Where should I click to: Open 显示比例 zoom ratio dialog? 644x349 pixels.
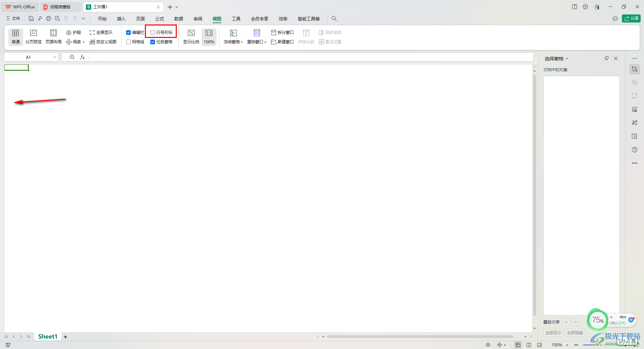click(191, 37)
